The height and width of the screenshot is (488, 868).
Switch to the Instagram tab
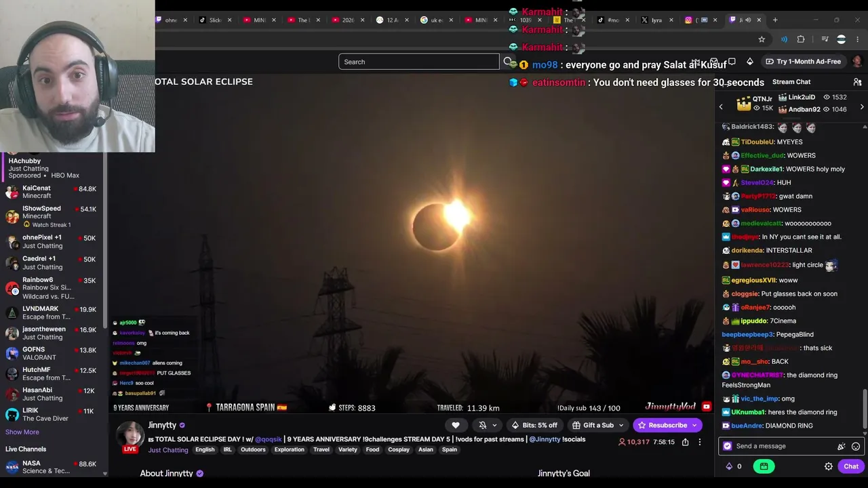tap(700, 20)
